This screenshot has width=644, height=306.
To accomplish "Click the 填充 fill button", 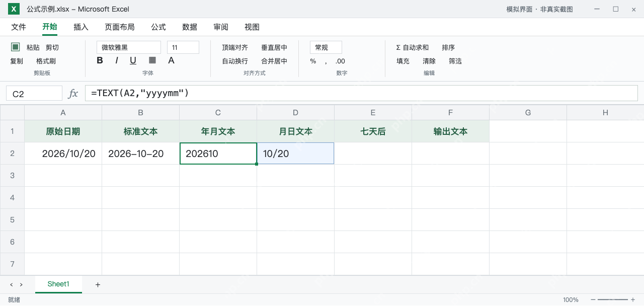I will coord(403,61).
